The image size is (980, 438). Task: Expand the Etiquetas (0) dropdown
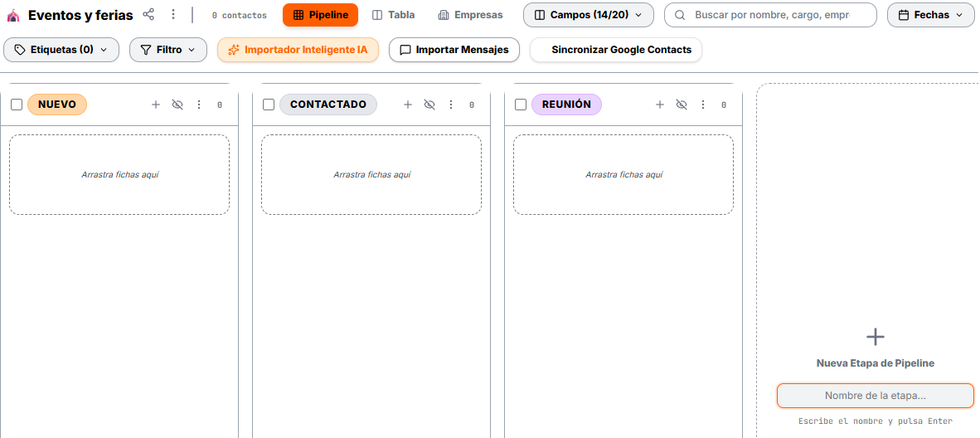pyautogui.click(x=61, y=50)
